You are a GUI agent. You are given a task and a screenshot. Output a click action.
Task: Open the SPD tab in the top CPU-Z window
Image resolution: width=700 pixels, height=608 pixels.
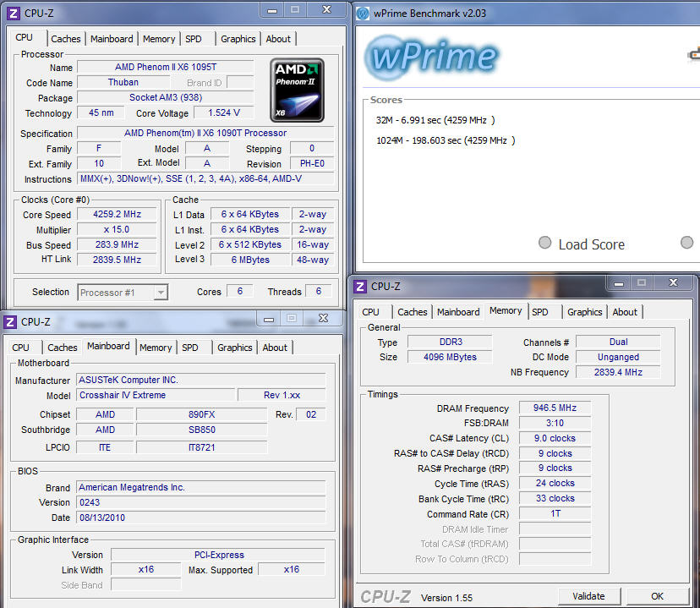[195, 38]
